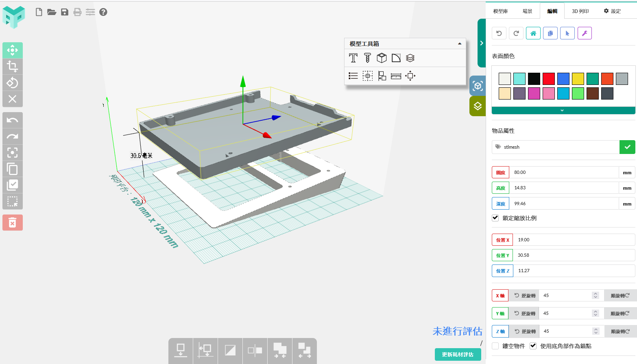The width and height of the screenshot is (637, 364).
Task: Click the 更新耗材評估 button
Action: coord(458,354)
